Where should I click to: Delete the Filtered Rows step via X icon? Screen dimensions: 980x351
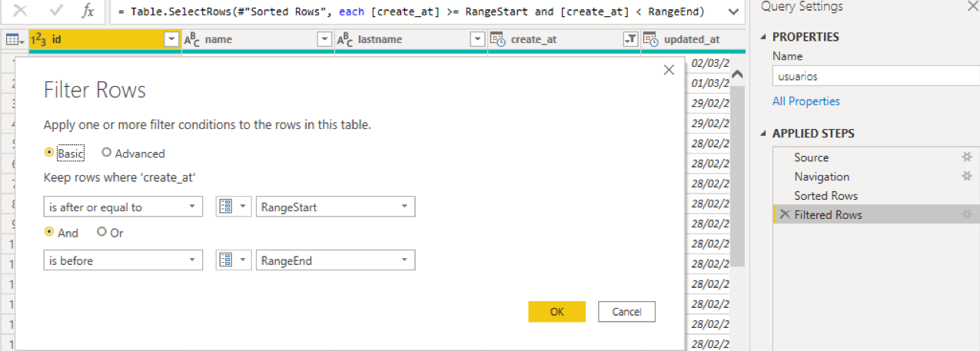click(785, 215)
